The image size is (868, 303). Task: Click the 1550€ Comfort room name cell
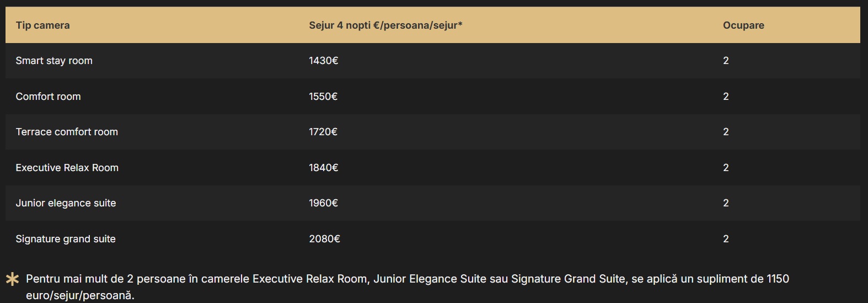click(48, 97)
